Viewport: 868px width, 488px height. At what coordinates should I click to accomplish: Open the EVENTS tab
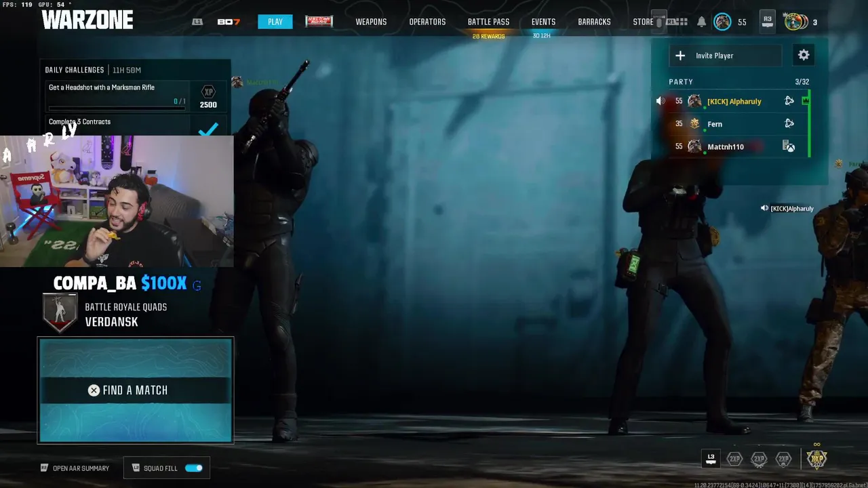pos(543,22)
